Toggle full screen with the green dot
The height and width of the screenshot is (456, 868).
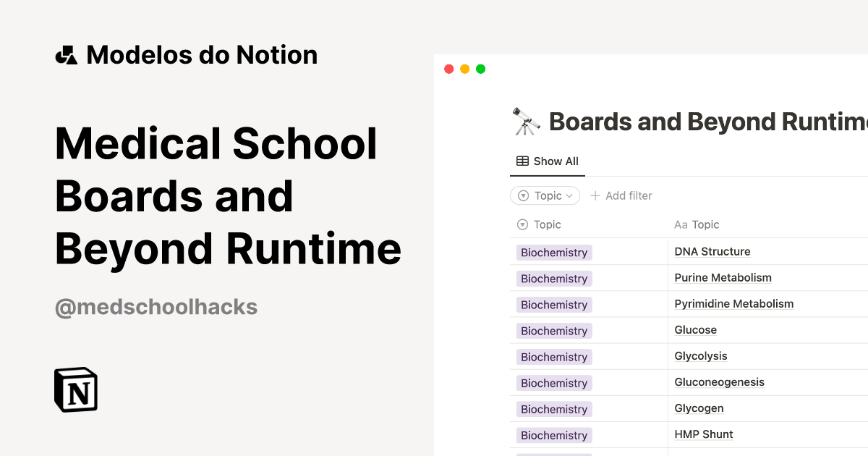tap(480, 68)
